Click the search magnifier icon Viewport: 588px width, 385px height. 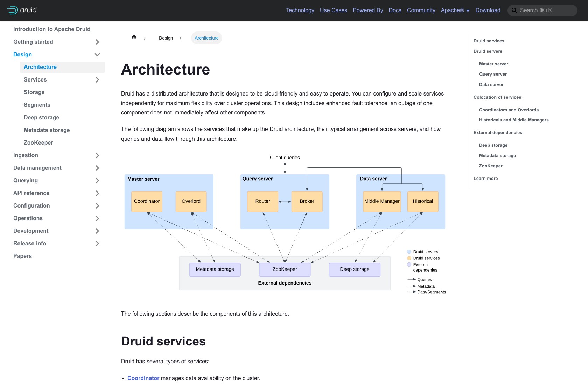[x=514, y=10]
